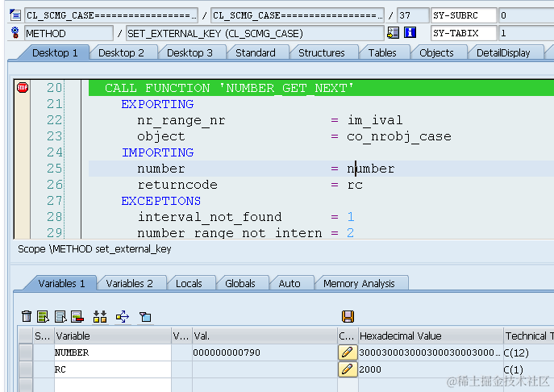This screenshot has height=392, width=554.
Task: Click the Scope \METHOD set_external_key status text
Action: point(94,249)
